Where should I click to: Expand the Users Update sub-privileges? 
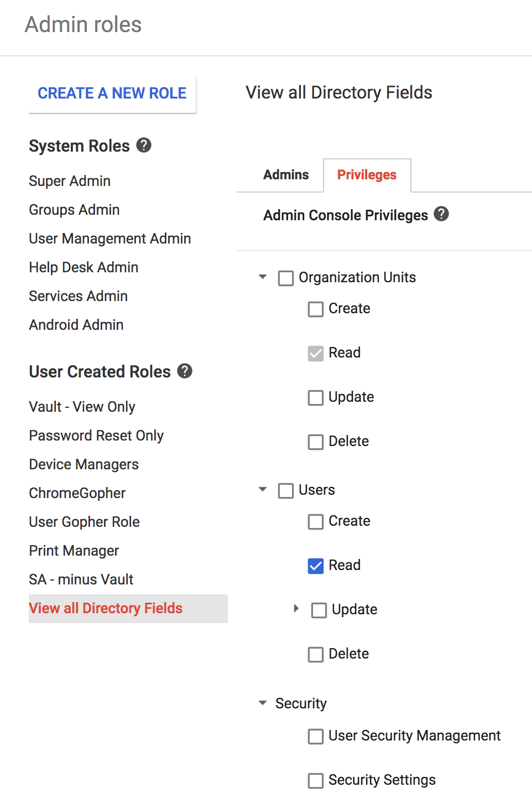296,609
